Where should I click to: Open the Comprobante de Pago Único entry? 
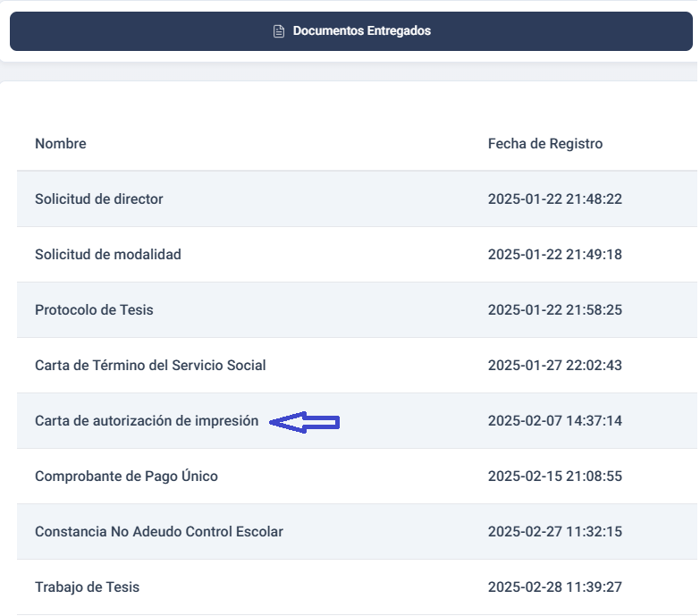(126, 477)
